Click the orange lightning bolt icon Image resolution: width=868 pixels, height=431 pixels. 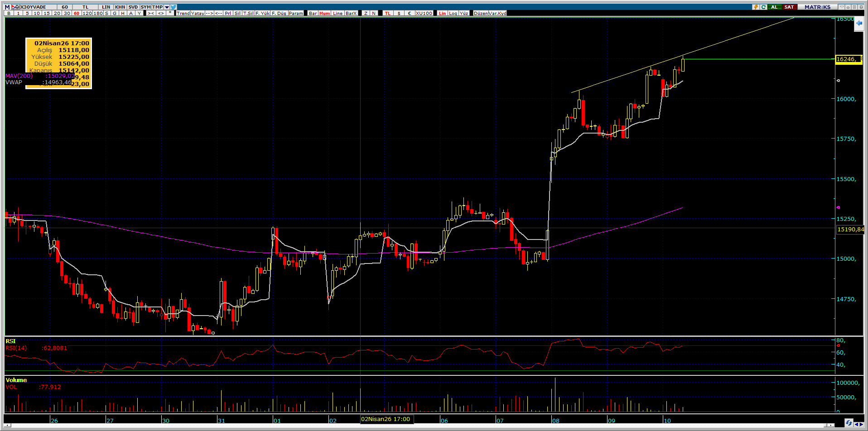click(756, 7)
